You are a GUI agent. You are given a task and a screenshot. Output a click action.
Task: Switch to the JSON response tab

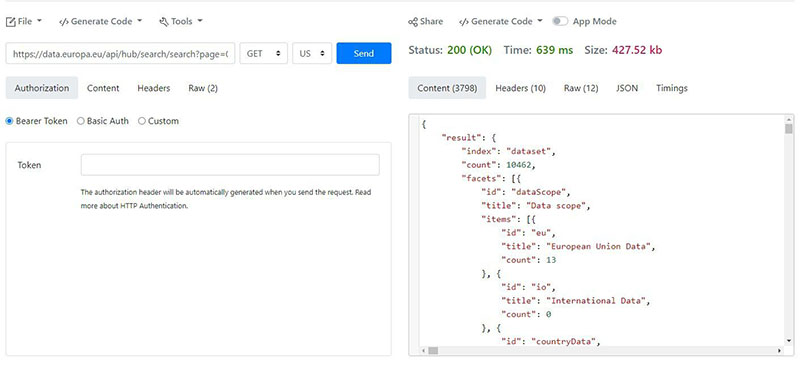(x=627, y=88)
